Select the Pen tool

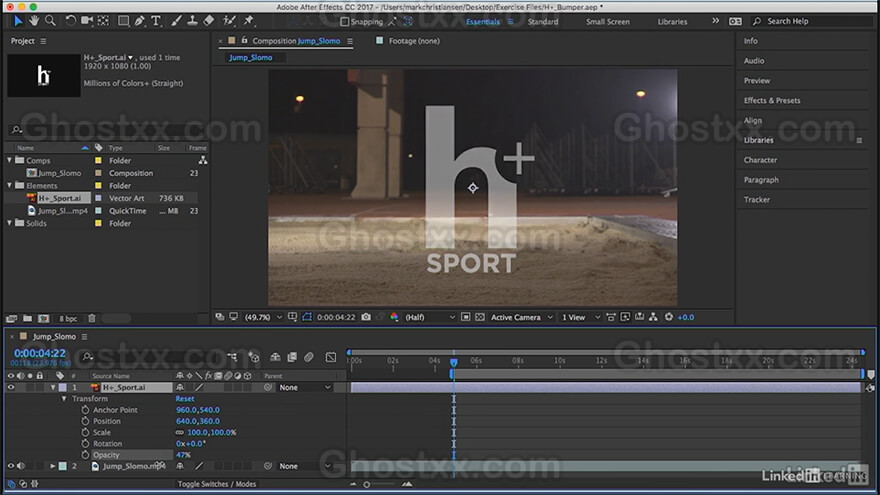[x=139, y=21]
